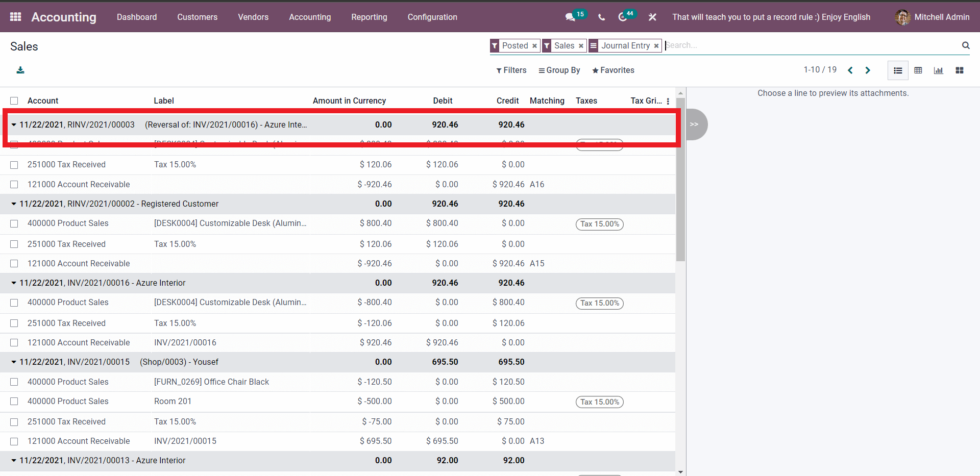This screenshot has height=476, width=980.
Task: Click the search magnifier icon
Action: coord(966,45)
